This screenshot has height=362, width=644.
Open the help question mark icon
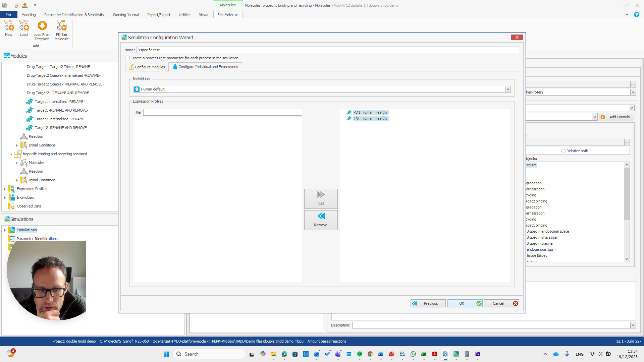(636, 15)
